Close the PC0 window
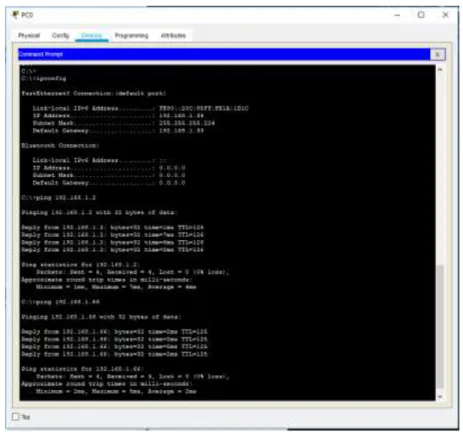The height and width of the screenshot is (438, 463). tap(445, 15)
